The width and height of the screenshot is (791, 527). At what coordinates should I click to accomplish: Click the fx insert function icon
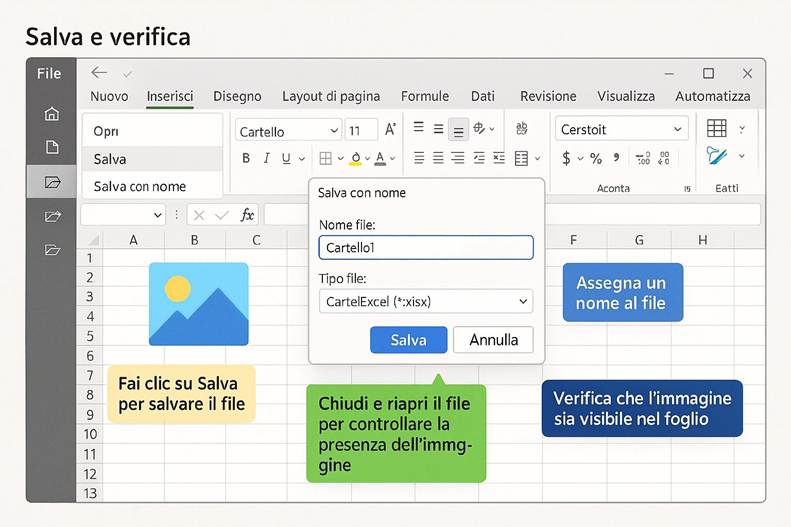(247, 215)
